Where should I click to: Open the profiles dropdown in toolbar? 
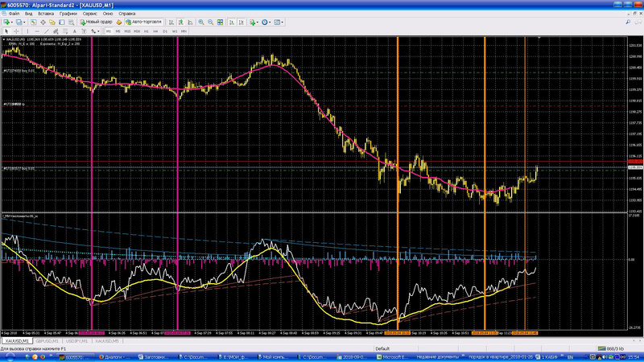click(x=23, y=22)
